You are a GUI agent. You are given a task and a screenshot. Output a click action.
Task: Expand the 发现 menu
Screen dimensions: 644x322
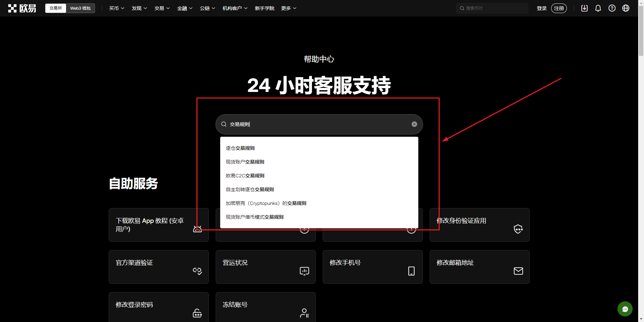139,8
